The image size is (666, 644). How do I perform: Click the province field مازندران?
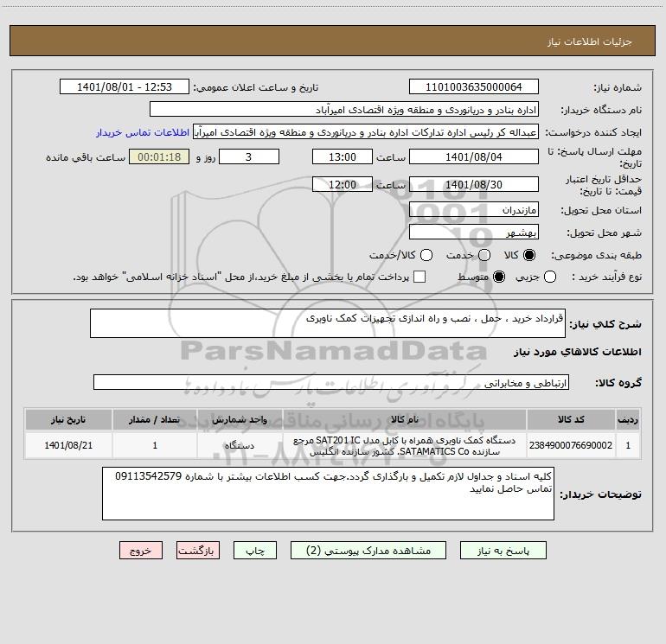coord(474,210)
